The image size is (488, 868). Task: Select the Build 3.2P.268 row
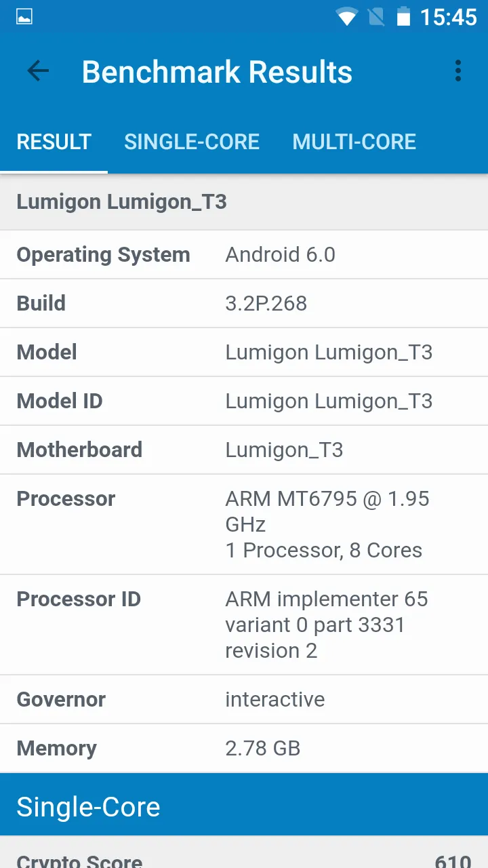[244, 304]
